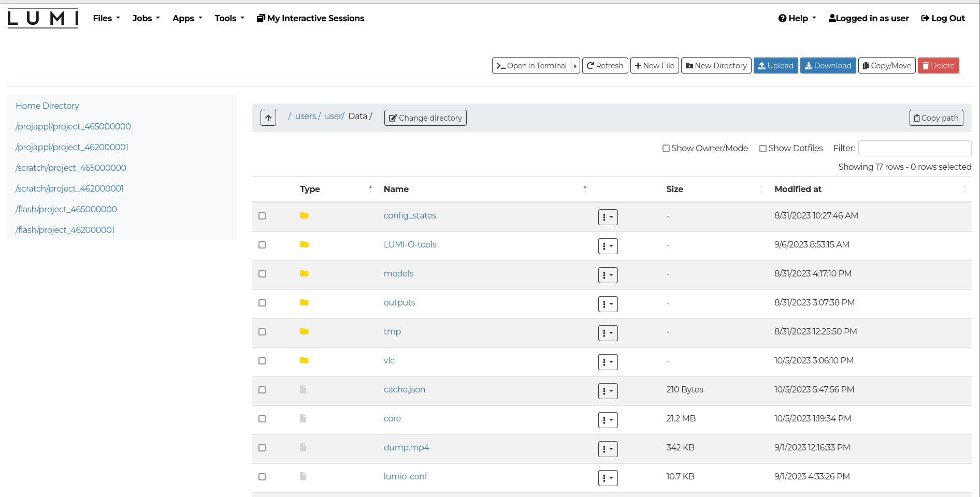This screenshot has height=497, width=980.
Task: Open the folder in Terminal
Action: (532, 66)
